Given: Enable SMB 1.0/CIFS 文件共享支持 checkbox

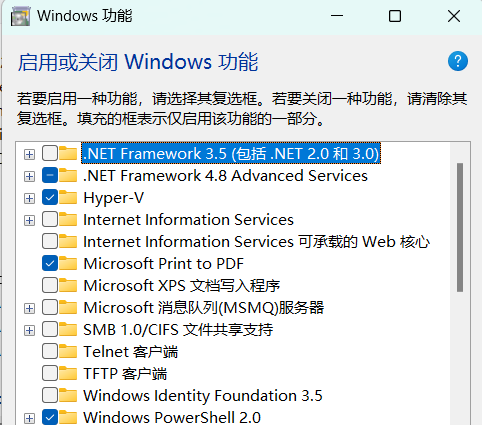Looking at the screenshot, I should pyautogui.click(x=50, y=330).
